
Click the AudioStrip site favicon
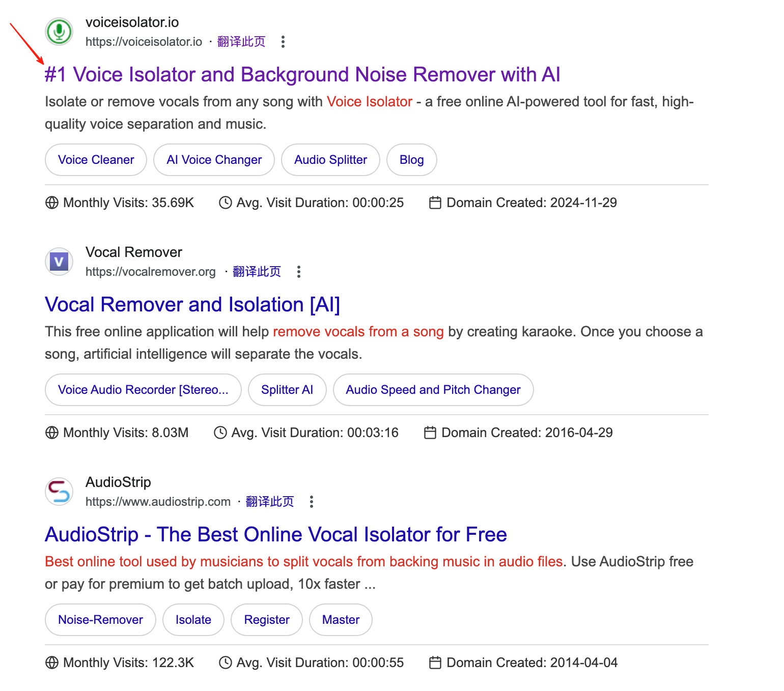pyautogui.click(x=59, y=492)
